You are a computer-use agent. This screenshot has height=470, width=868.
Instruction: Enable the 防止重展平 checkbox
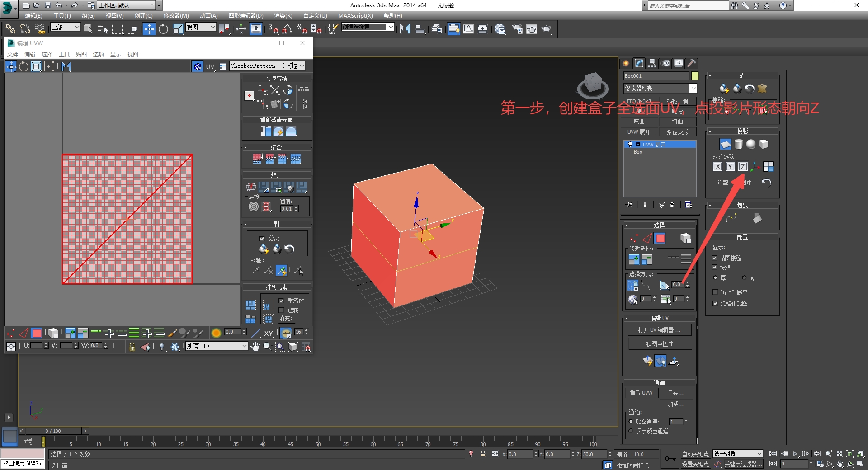tap(715, 292)
